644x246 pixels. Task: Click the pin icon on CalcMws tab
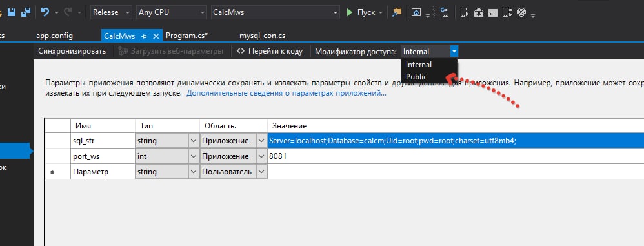coord(144,36)
